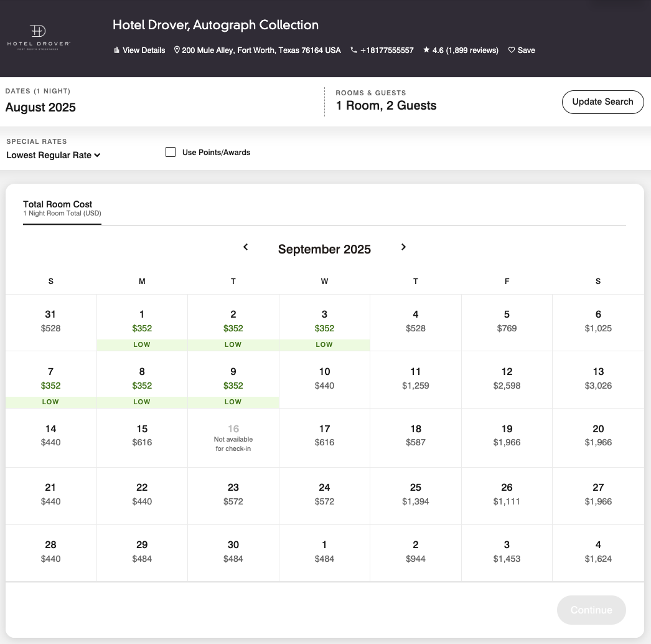Call the +18177555557 phone link
The image size is (651, 644).
(387, 50)
